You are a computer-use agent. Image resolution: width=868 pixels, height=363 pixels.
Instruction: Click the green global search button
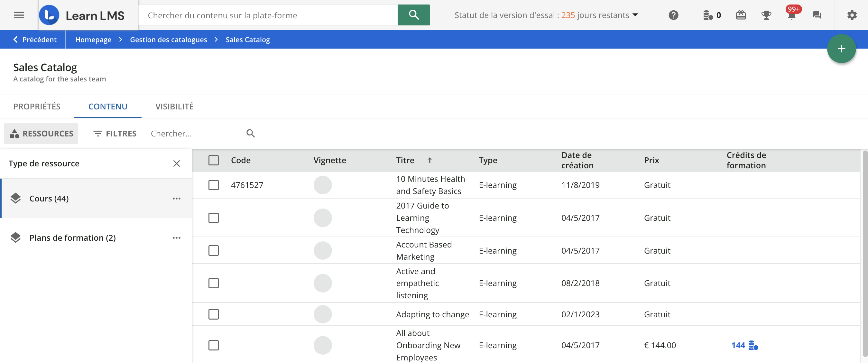point(413,15)
